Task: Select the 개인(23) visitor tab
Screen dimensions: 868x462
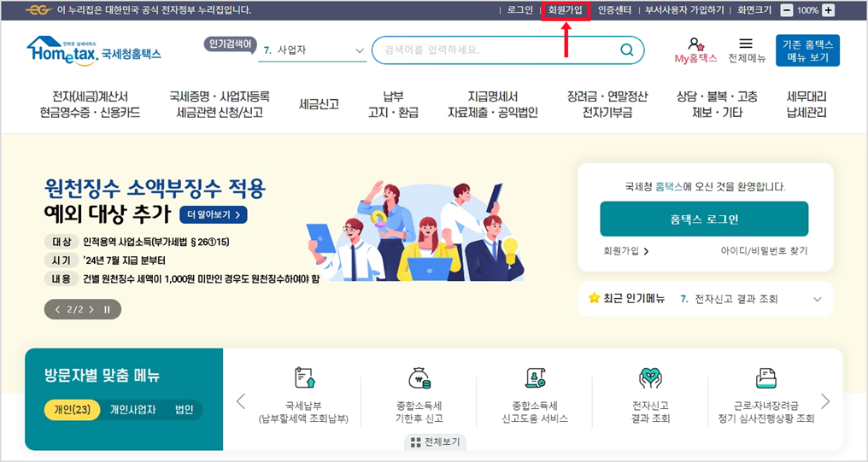Action: pos(73,410)
